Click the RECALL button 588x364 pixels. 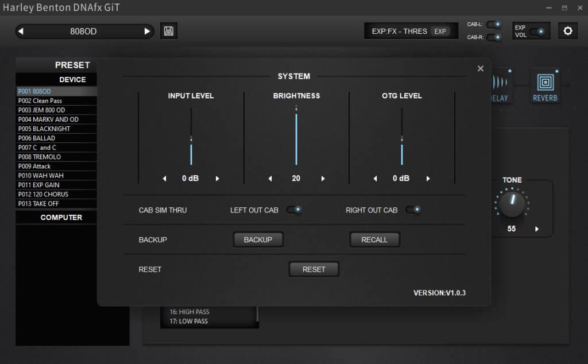[374, 239]
